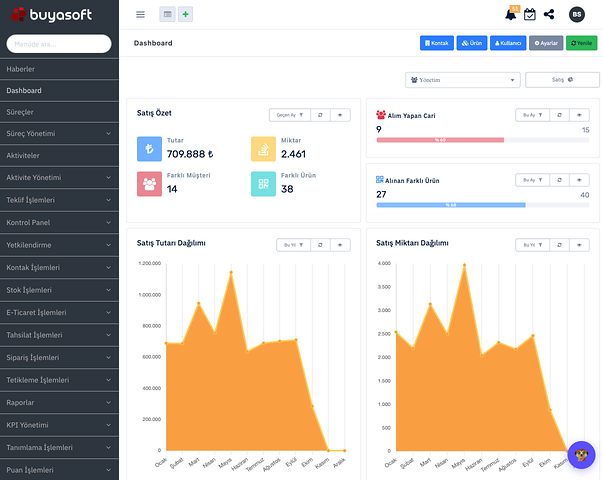Open Süreçler in sidebar

[59, 112]
